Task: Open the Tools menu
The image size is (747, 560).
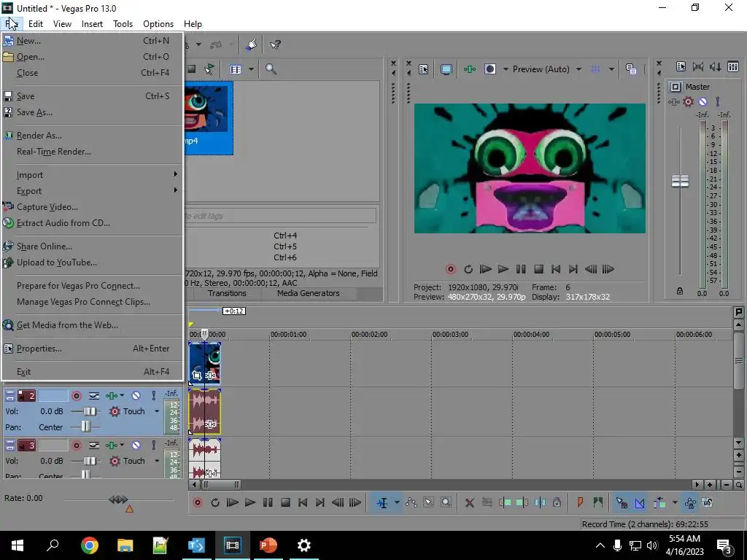Action: pyautogui.click(x=123, y=24)
